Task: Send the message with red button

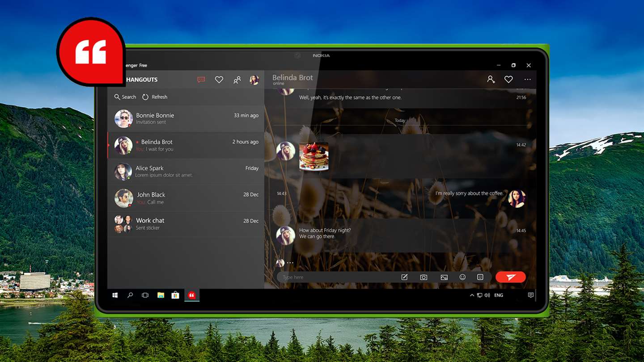Action: pos(510,277)
